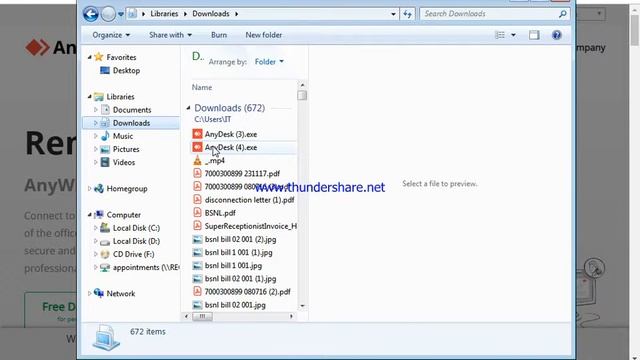The width and height of the screenshot is (640, 360).
Task: Click image icon of bsnl bill 02 001 (1).jpg
Action: (198, 278)
